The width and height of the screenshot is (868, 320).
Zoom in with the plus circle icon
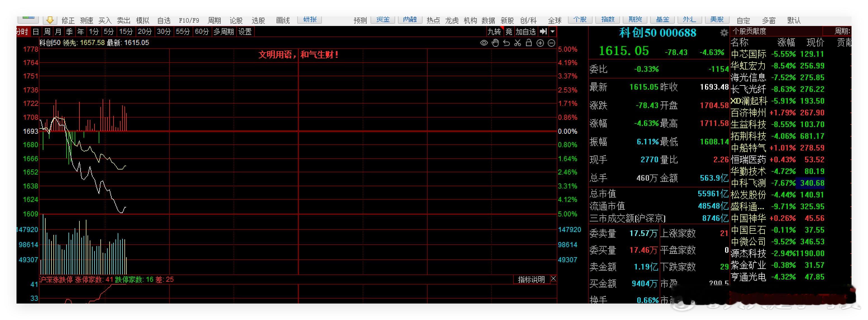(x=540, y=43)
